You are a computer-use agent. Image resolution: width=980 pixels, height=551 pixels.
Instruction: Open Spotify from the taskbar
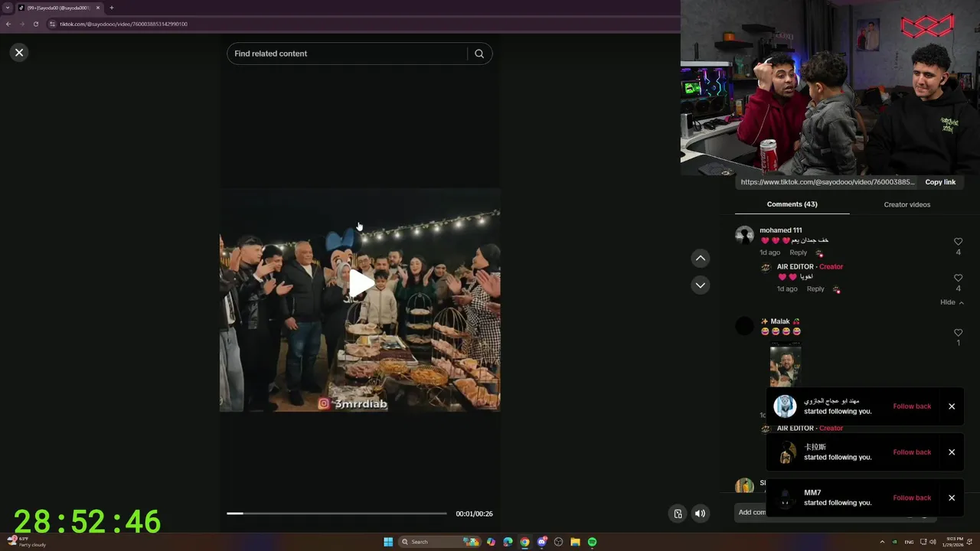[592, 542]
